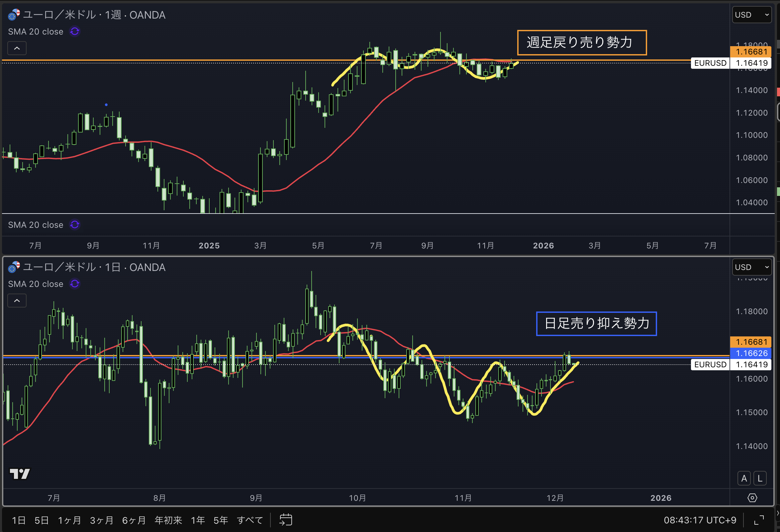This screenshot has width=780, height=532.
Task: Select the 年初来 time range
Action: tap(168, 520)
